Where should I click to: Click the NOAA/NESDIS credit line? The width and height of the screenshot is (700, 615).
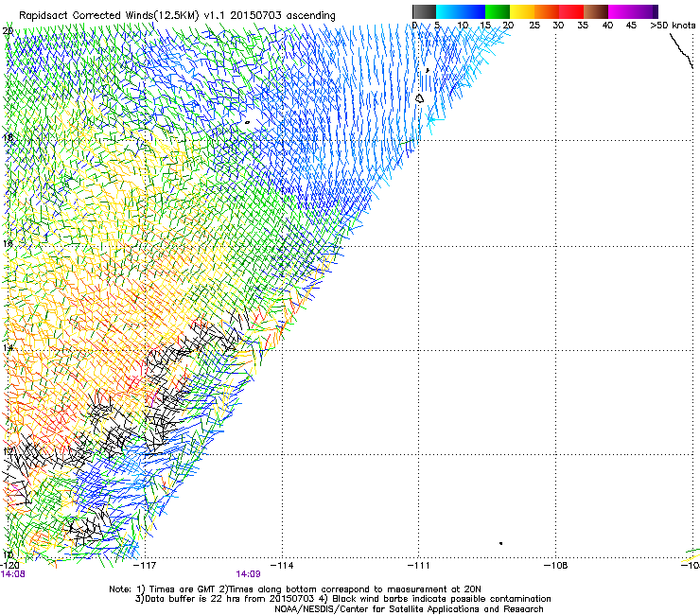[x=409, y=609]
